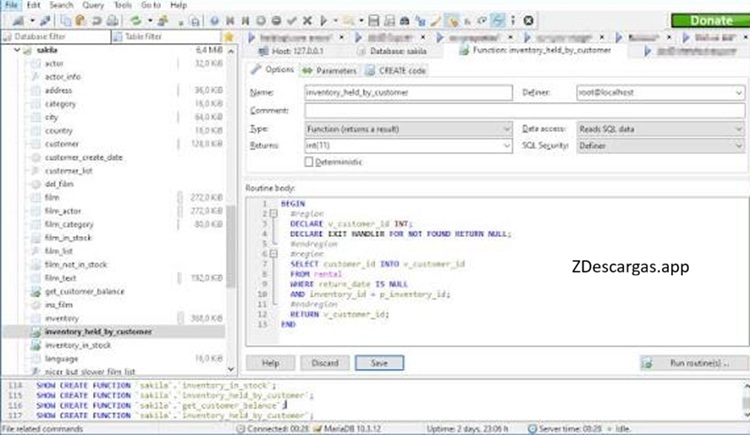Image resolution: width=750 pixels, height=435 pixels.
Task: Click the three-dots vertical toolbar icon
Action: (x=513, y=21)
